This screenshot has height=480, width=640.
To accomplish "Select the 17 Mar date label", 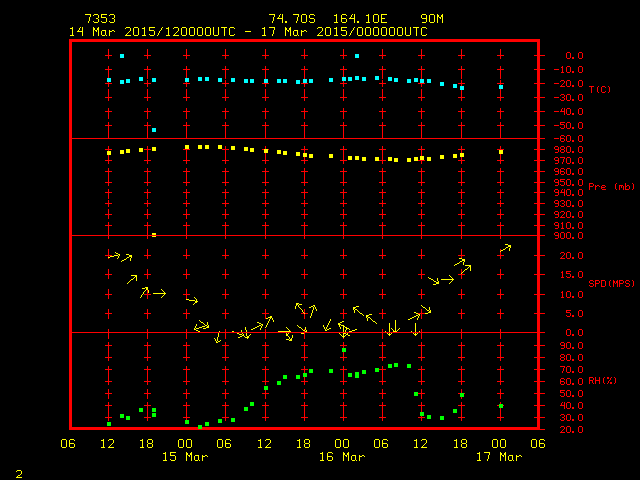I will tap(498, 457).
